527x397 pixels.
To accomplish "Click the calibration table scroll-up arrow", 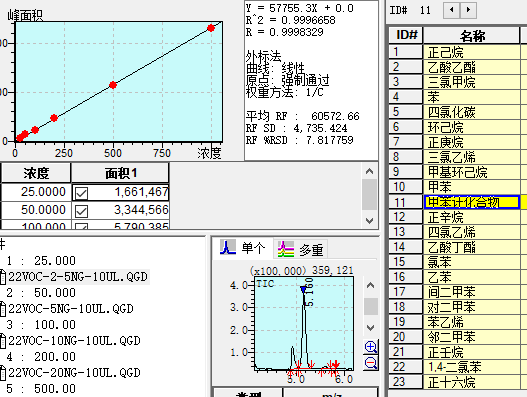I will [x=369, y=171].
